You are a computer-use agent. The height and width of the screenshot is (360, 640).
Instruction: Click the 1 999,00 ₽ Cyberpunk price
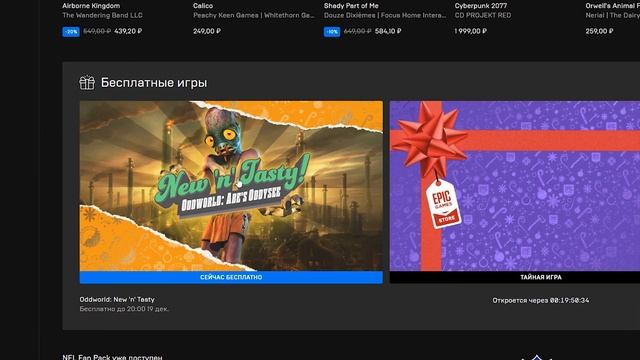(471, 31)
